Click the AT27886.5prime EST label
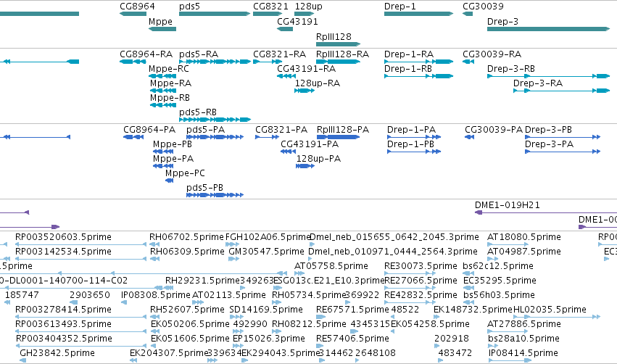This screenshot has height=364, width=617. coord(524,324)
